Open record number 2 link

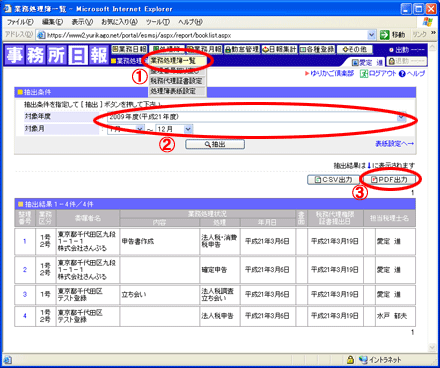tap(25, 269)
